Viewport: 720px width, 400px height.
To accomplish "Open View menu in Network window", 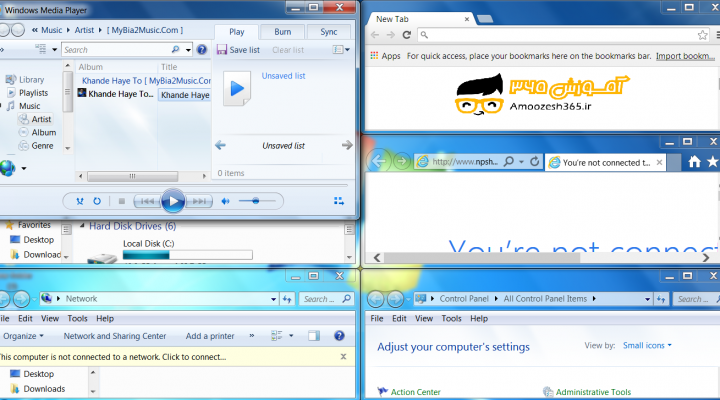I will (x=50, y=318).
